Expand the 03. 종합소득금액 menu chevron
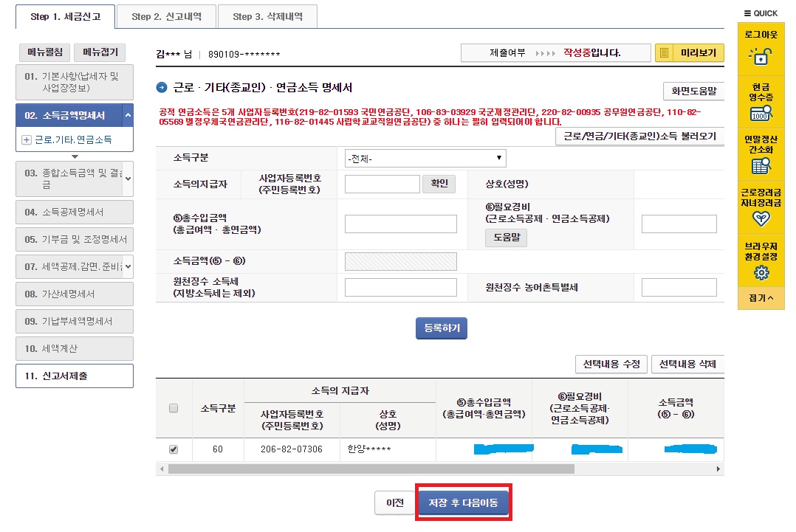This screenshot has width=796, height=532. click(x=128, y=179)
